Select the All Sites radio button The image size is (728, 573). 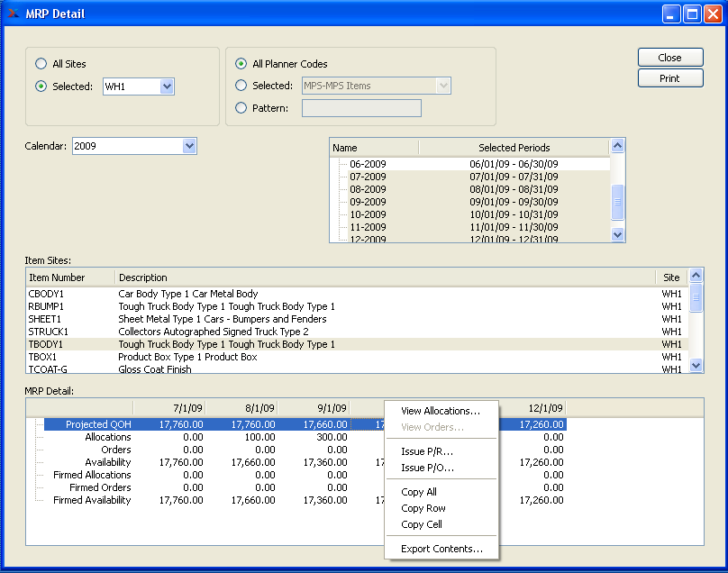41,64
